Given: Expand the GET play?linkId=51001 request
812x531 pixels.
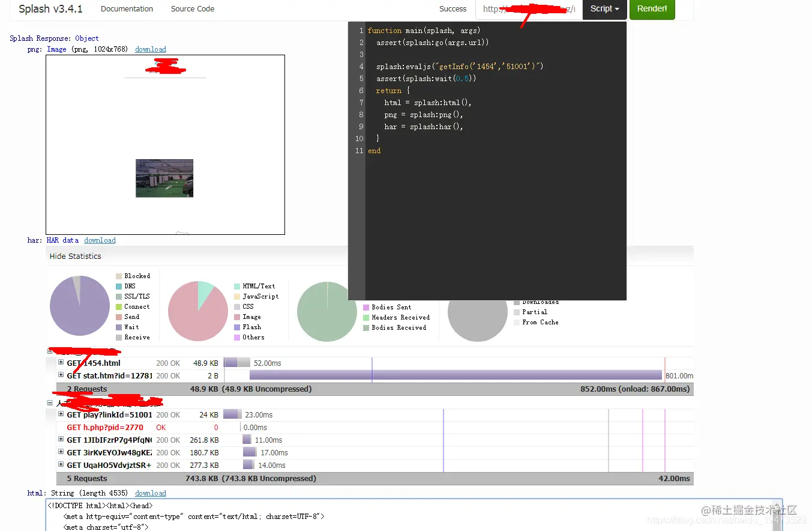Looking at the screenshot, I should tap(61, 414).
